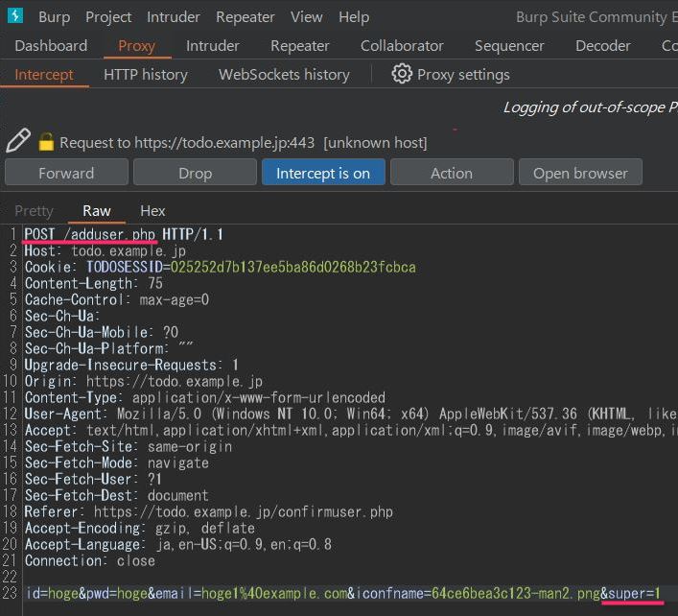The height and width of the screenshot is (616, 678).
Task: Switch to the Dashboard tab
Action: pyautogui.click(x=51, y=46)
